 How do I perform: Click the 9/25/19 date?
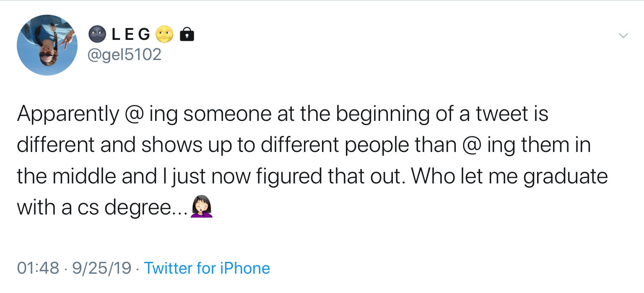point(102,268)
